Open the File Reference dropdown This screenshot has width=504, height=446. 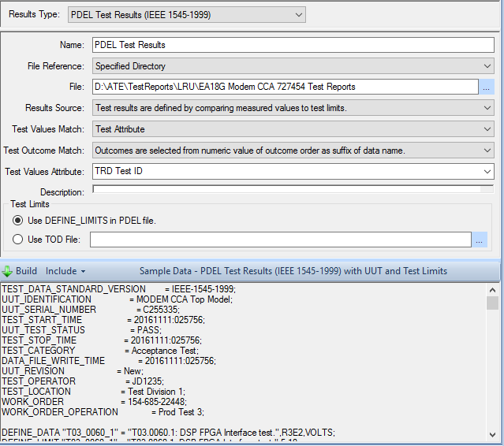coord(293,66)
